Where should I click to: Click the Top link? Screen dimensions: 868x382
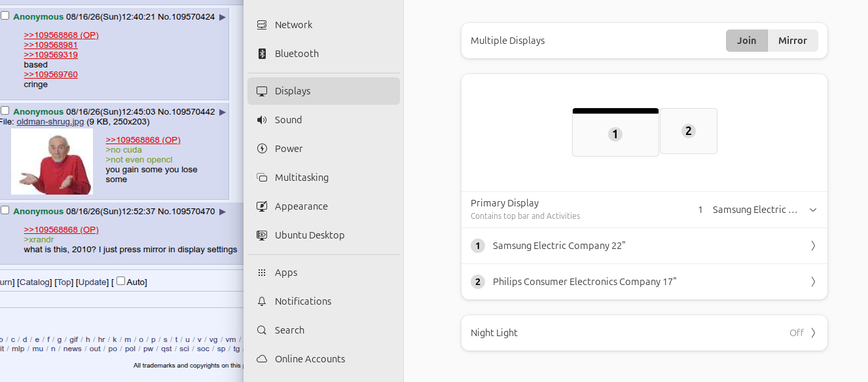pos(63,282)
